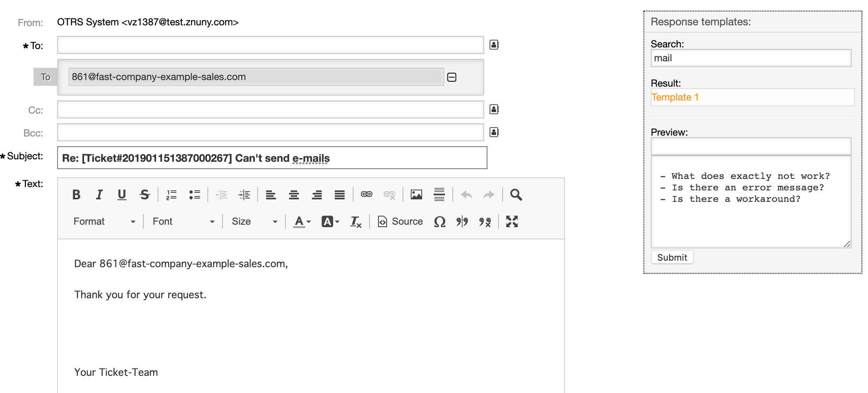Open the Size dropdown
The height and width of the screenshot is (393, 868).
pos(254,222)
